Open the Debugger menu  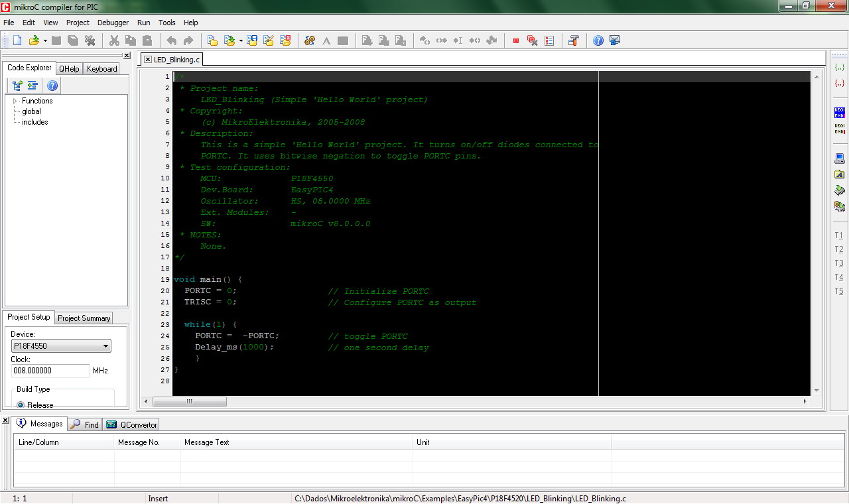point(113,23)
